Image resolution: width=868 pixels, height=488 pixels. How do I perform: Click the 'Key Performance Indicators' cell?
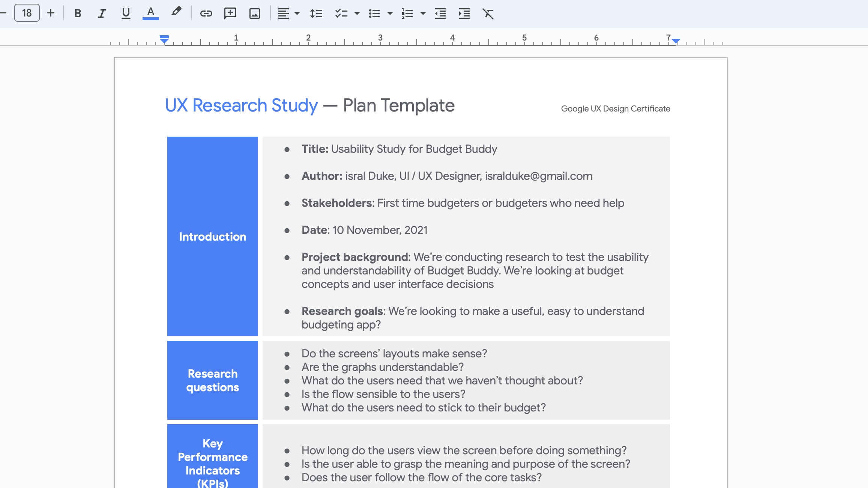(x=213, y=456)
